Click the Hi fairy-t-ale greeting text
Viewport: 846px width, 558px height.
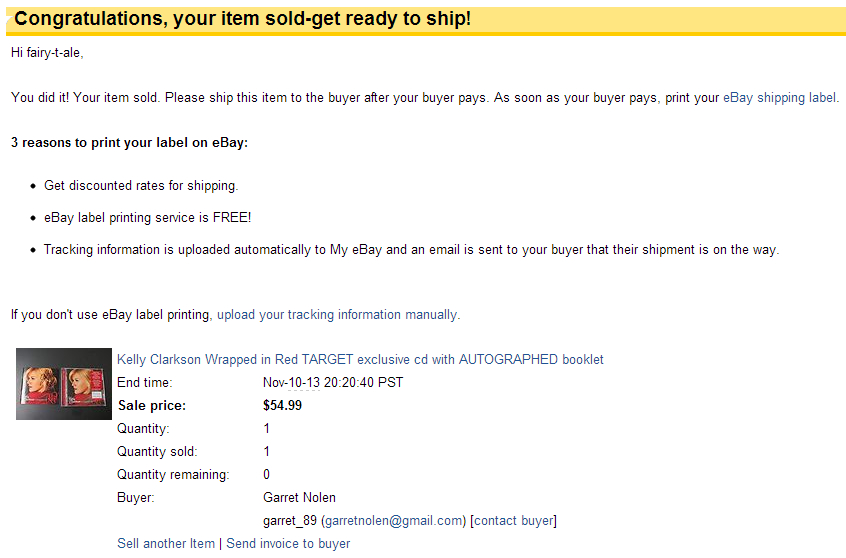47,53
